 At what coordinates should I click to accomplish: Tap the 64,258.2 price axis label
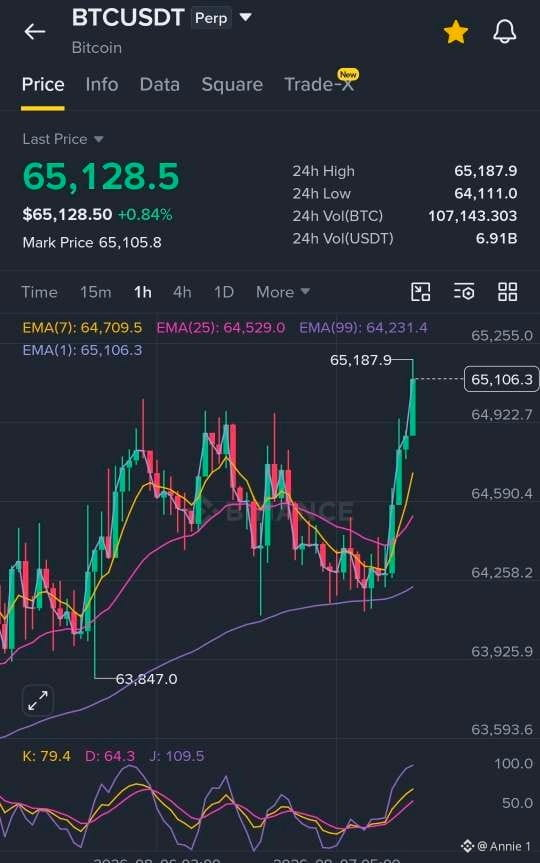pyautogui.click(x=502, y=573)
